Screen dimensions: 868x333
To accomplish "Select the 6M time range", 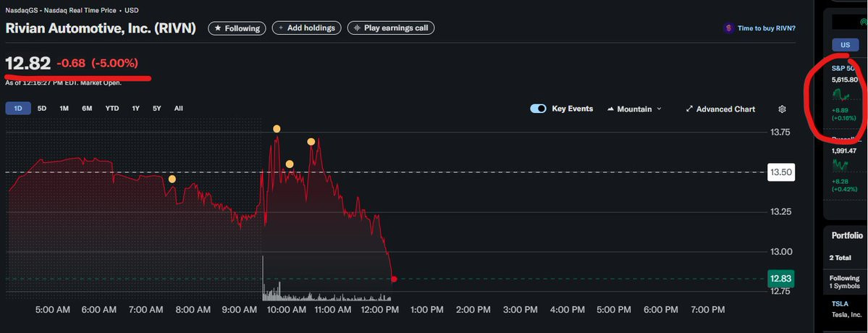I will (87, 109).
